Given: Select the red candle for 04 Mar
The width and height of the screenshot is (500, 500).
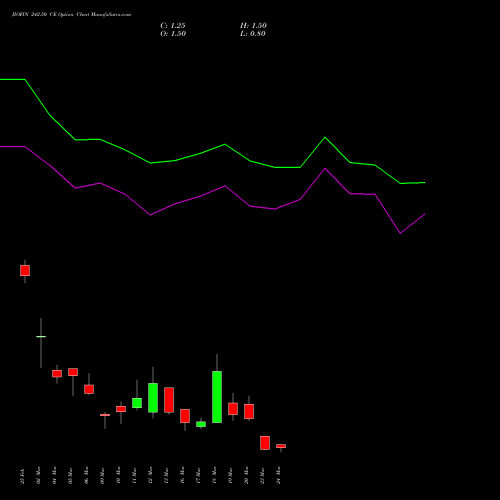Looking at the screenshot, I should tap(57, 374).
